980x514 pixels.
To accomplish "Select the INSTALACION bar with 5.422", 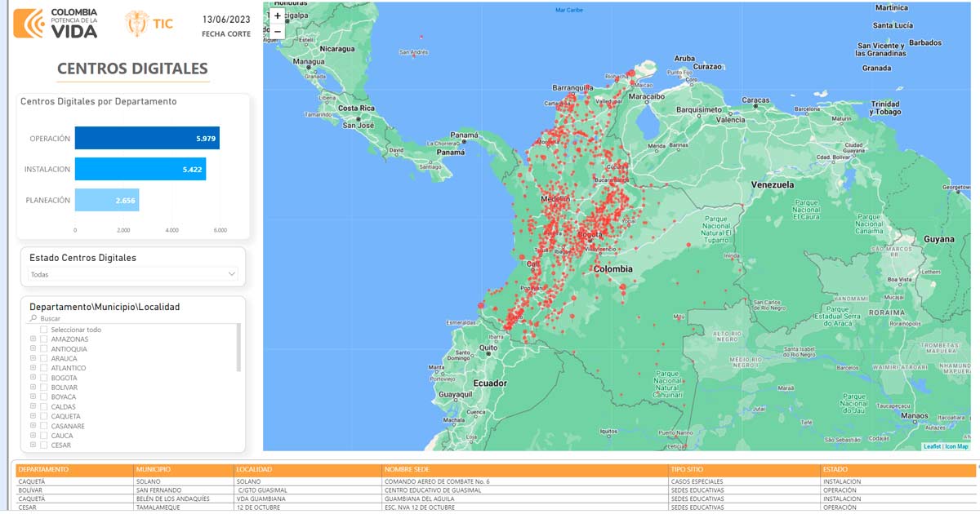I will (x=140, y=169).
